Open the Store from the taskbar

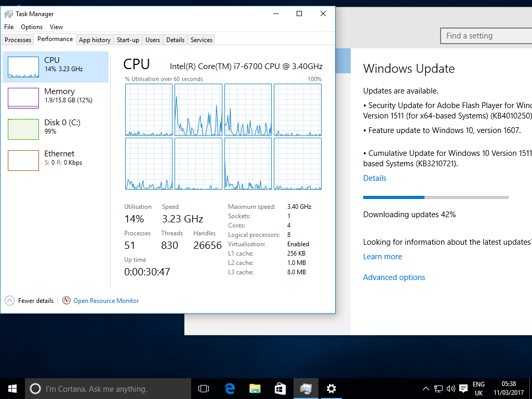pos(280,389)
